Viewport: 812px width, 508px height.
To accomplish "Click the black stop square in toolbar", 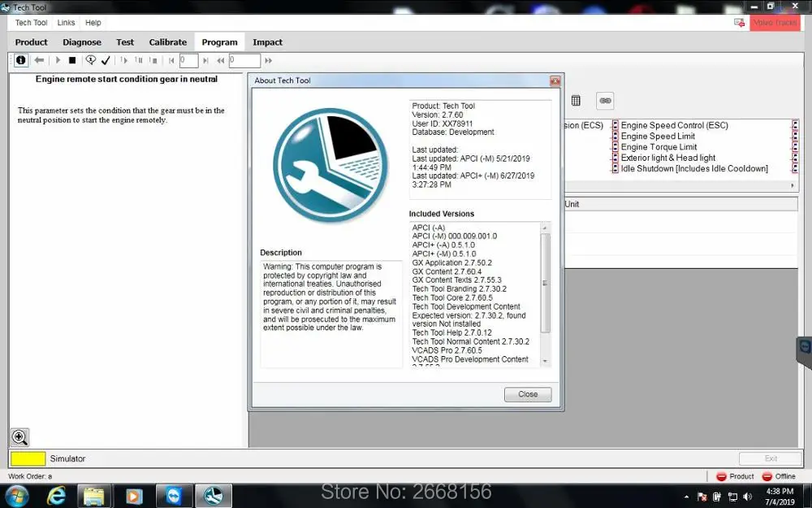I will pyautogui.click(x=72, y=60).
